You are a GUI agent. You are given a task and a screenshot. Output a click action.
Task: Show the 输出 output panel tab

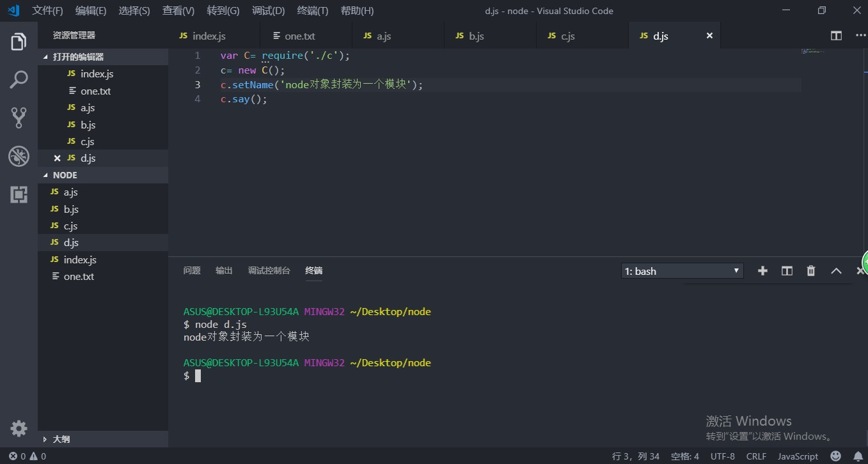click(x=224, y=271)
